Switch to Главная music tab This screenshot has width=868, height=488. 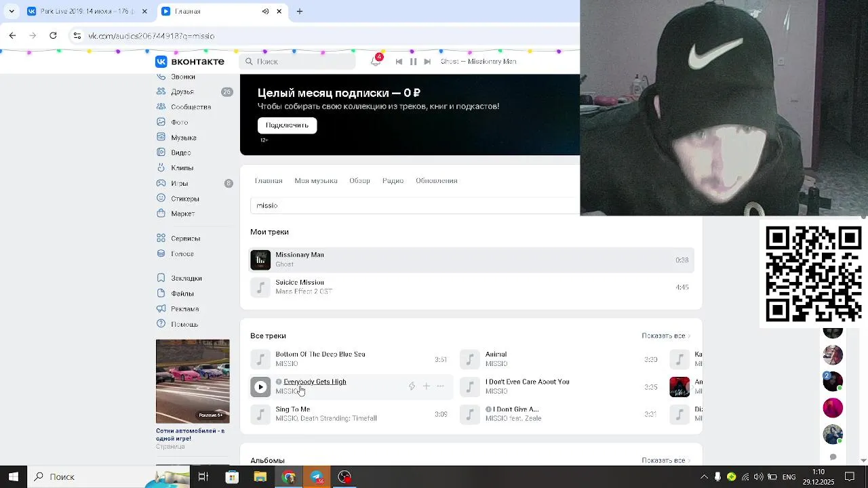click(x=269, y=181)
